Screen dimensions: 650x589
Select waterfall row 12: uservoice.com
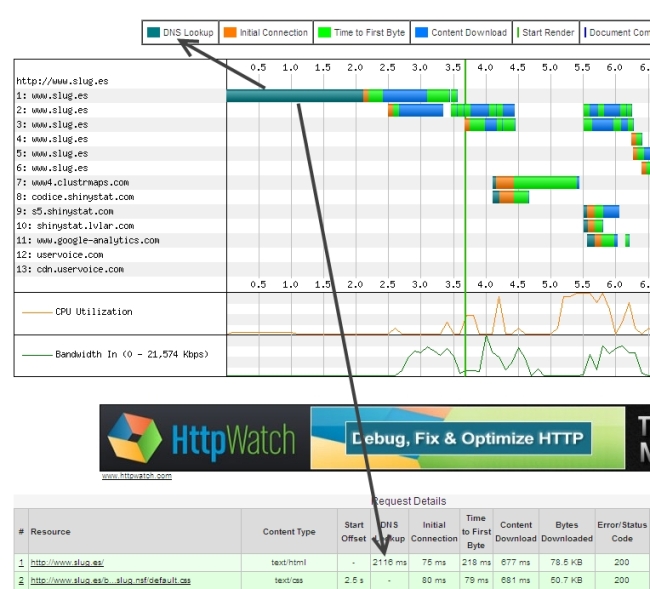coord(60,255)
